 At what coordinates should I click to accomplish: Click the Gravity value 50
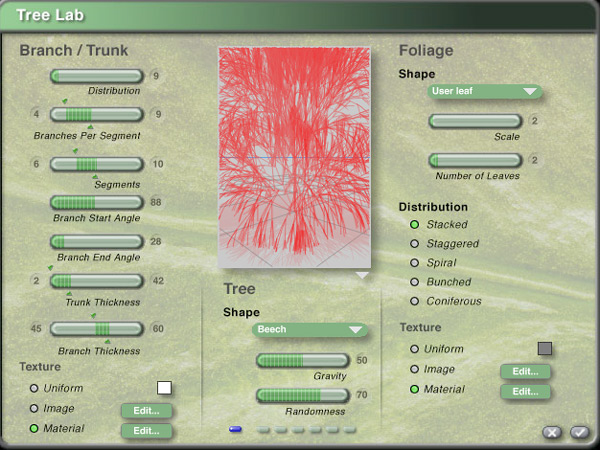pos(362,360)
